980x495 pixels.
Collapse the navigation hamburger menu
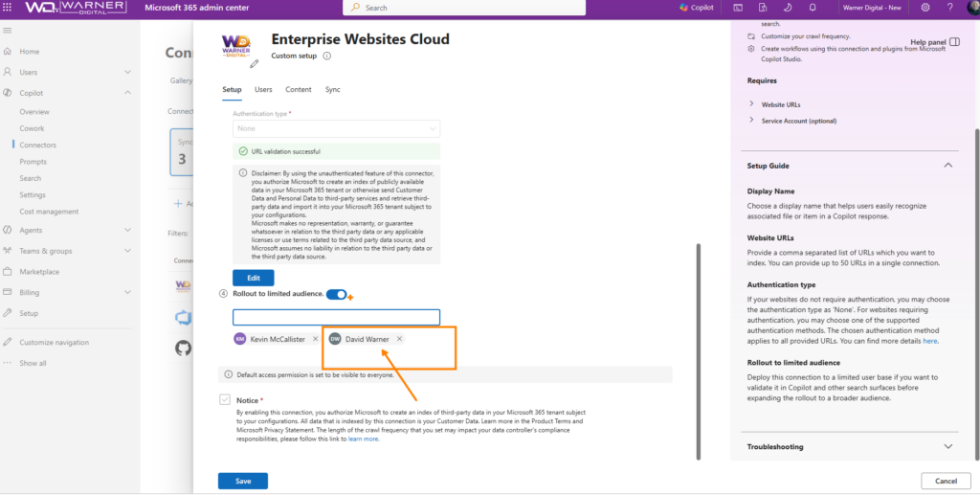click(x=8, y=30)
